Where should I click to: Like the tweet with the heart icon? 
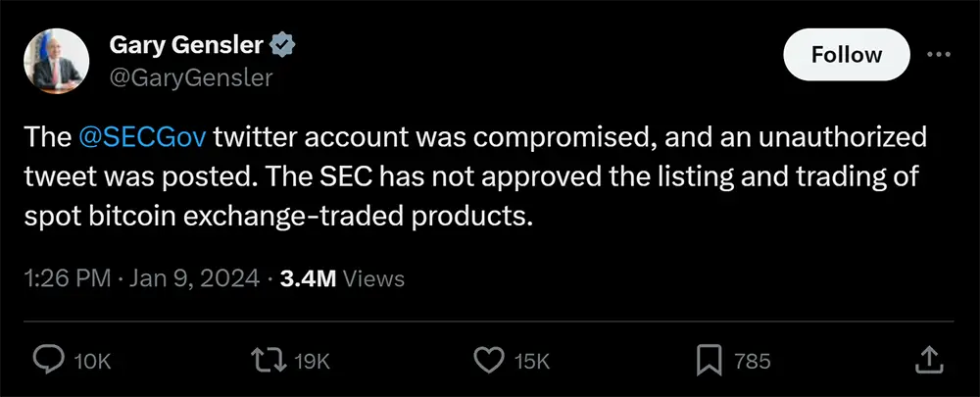point(488,362)
